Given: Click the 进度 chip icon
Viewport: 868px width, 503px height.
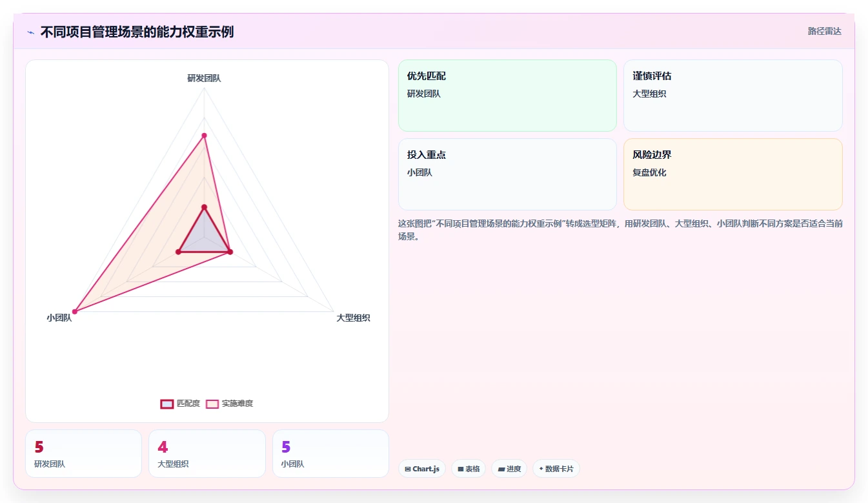Looking at the screenshot, I should click(x=501, y=469).
